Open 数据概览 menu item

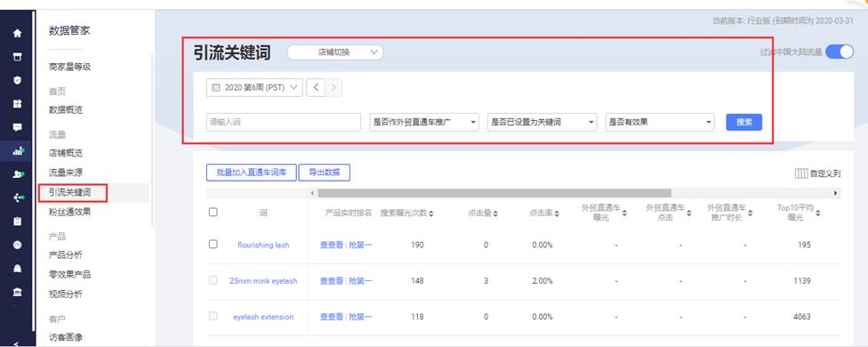pos(65,110)
